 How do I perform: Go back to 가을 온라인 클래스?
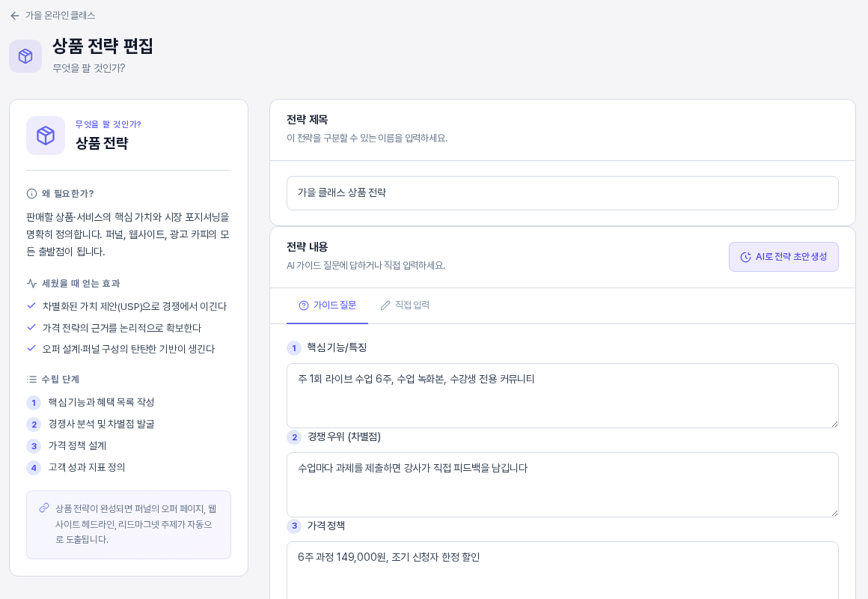[60, 16]
